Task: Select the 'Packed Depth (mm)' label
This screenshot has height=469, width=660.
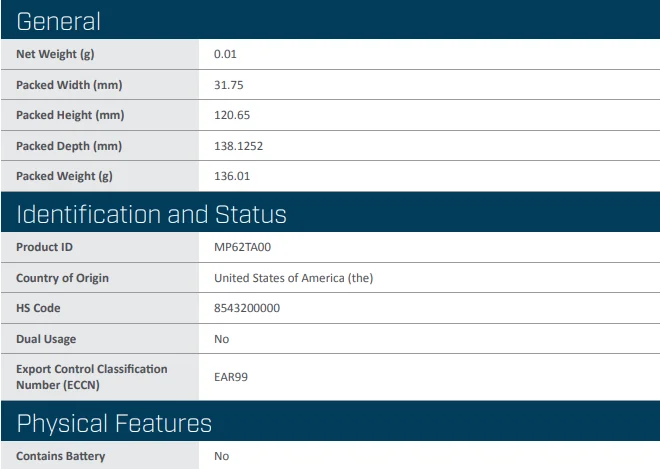Action: [69, 146]
